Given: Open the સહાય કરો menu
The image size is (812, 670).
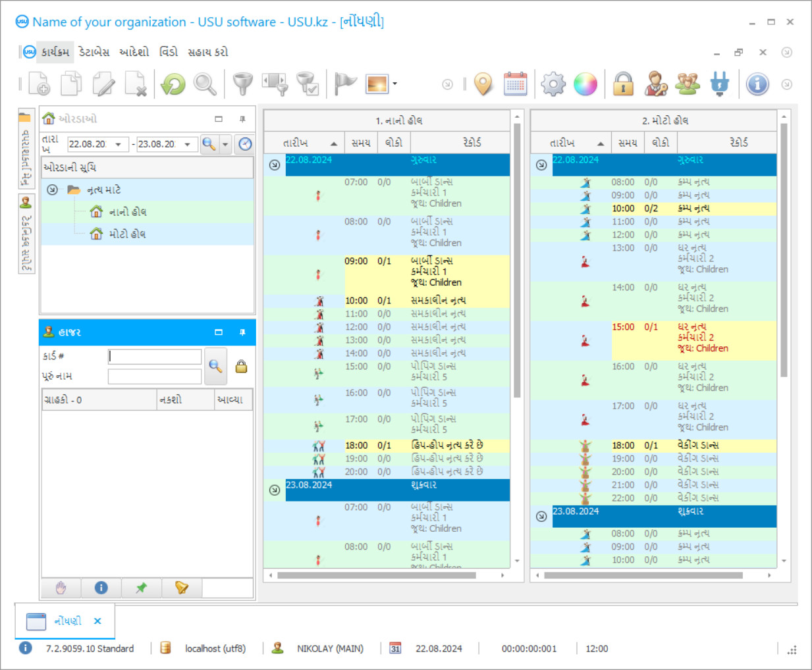Looking at the screenshot, I should [208, 52].
